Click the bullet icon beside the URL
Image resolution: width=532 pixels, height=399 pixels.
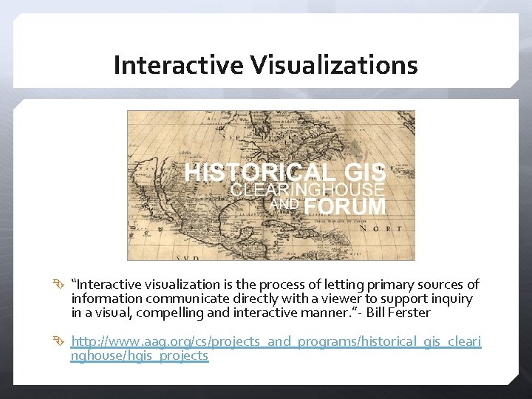(x=58, y=341)
